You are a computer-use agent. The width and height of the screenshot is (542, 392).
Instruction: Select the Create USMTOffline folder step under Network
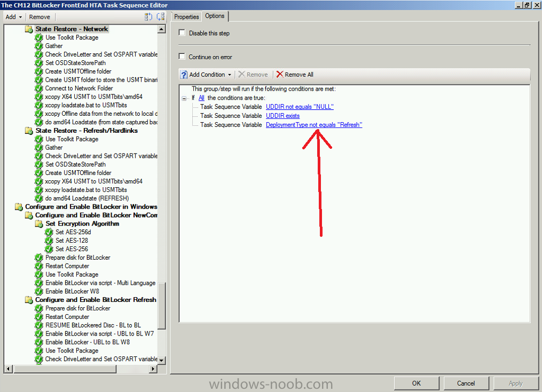coord(78,71)
